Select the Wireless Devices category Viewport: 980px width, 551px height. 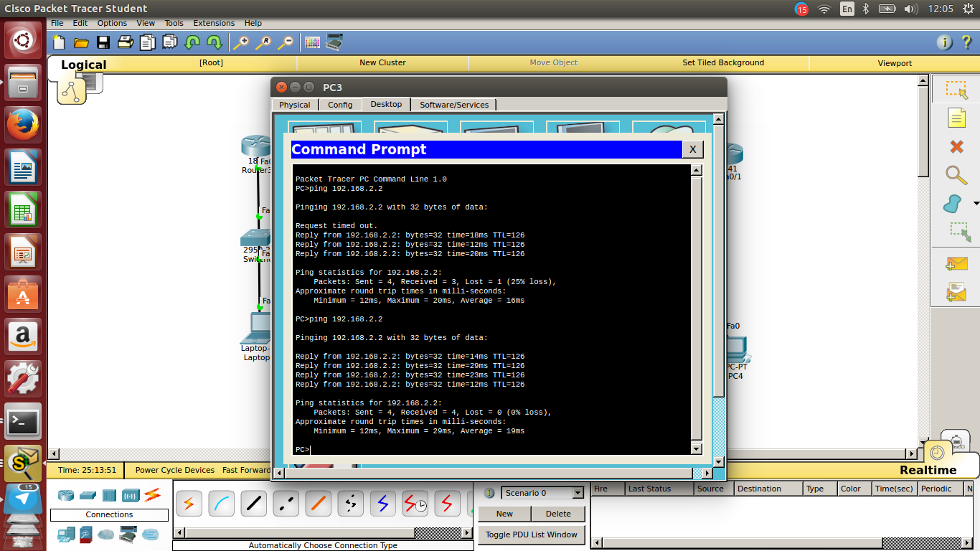click(131, 495)
